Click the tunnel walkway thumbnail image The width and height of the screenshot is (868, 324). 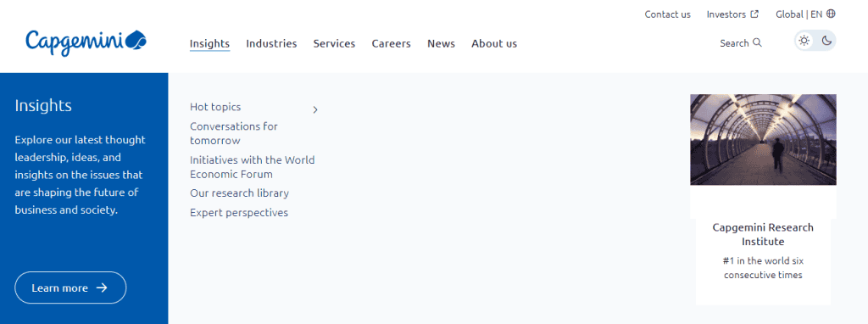click(763, 140)
